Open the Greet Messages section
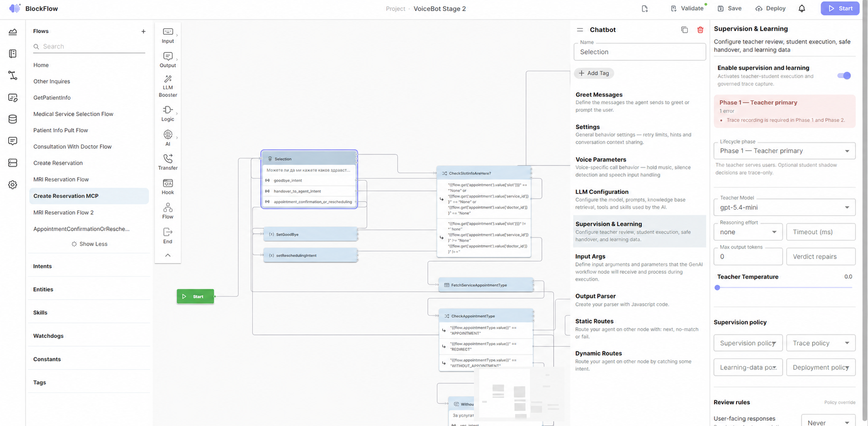 (x=639, y=102)
